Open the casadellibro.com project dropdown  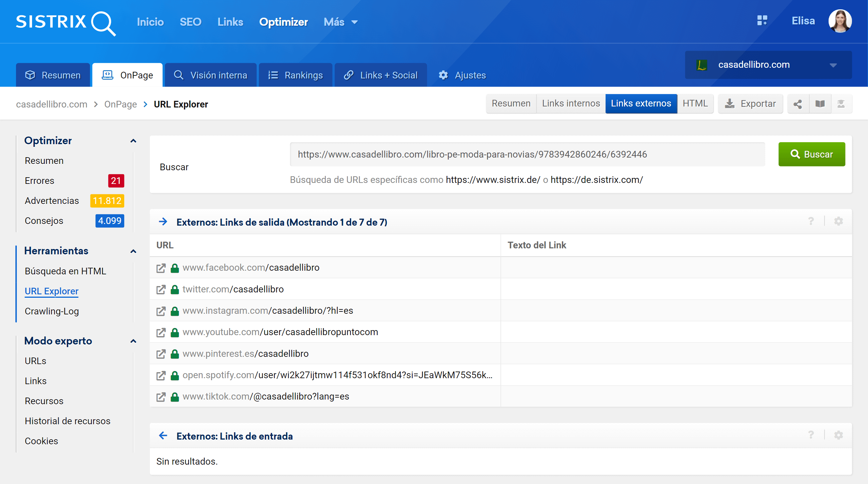pyautogui.click(x=768, y=65)
